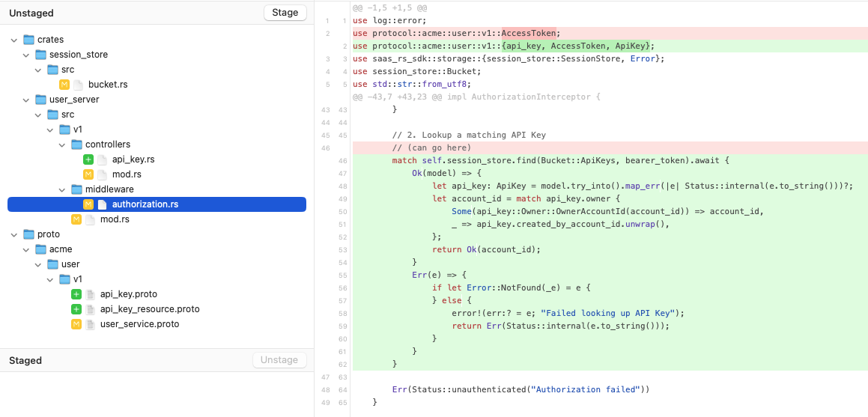Click modified badge on authorization.rs

pos(88,204)
